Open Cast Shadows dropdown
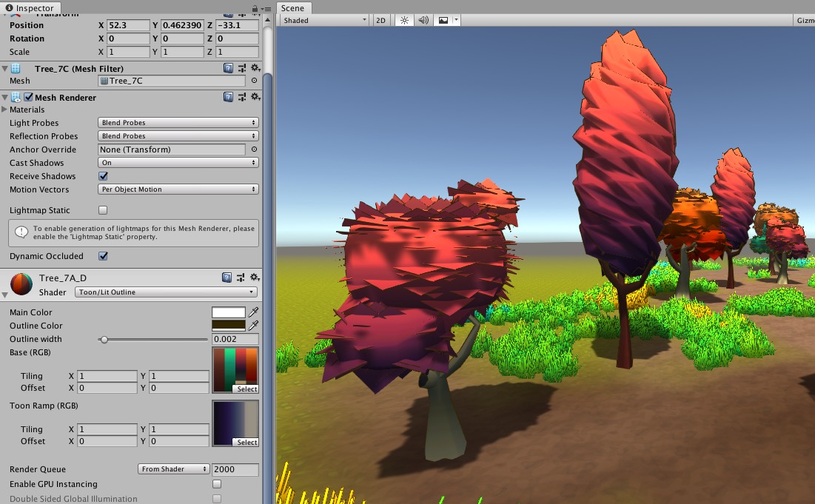The width and height of the screenshot is (815, 504). click(178, 163)
